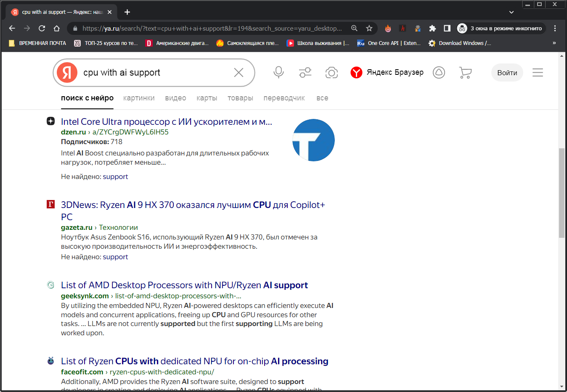This screenshot has width=567, height=392.
Task: Click gazeta favicon beside 3DNews result
Action: click(50, 204)
